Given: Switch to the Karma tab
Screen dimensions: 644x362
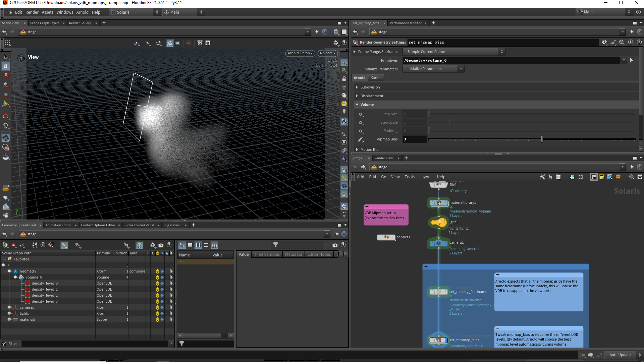Looking at the screenshot, I should point(376,78).
